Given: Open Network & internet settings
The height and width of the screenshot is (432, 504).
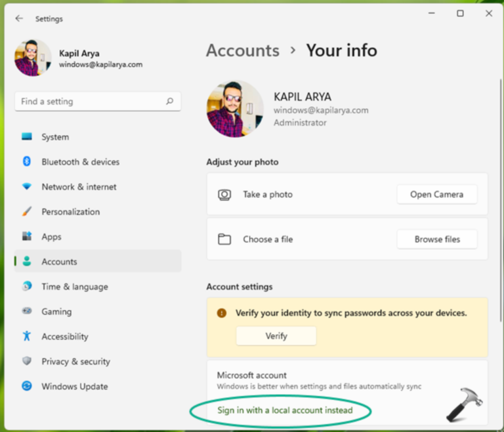Looking at the screenshot, I should 98,187.
